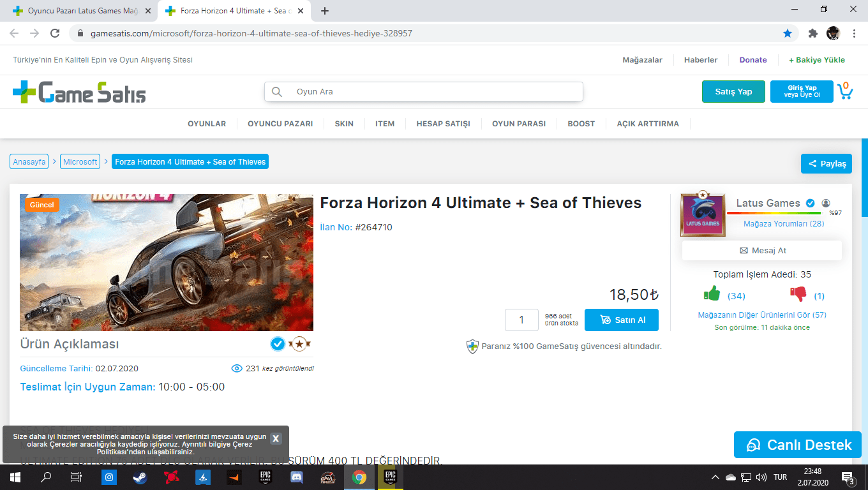
Task: Open the Mağazalar link
Action: click(643, 60)
